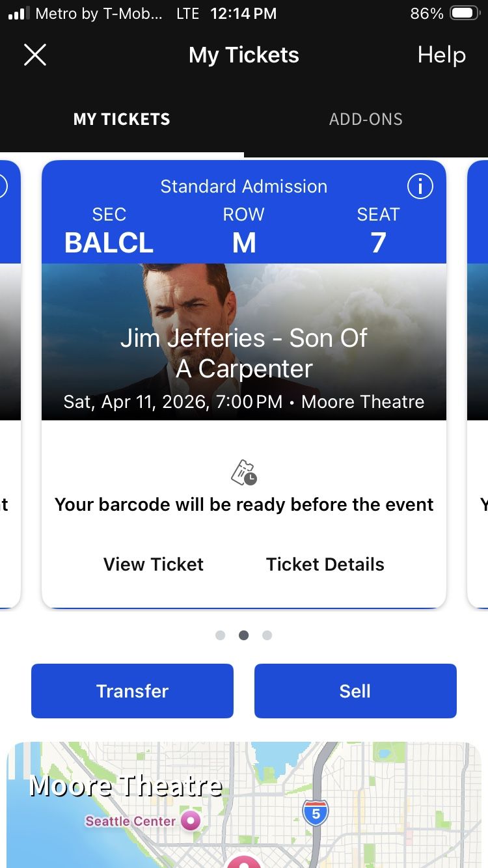The width and height of the screenshot is (488, 868).
Task: Open the Help link
Action: pos(441,55)
